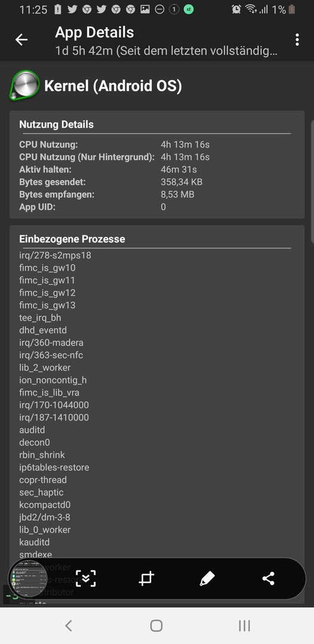This screenshot has height=644, width=314.
Task: Tap the crop icon in screenshot toolbar
Action: click(146, 578)
